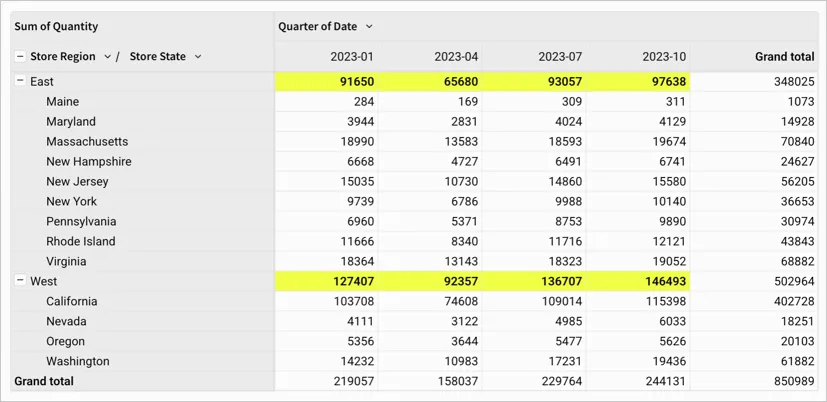This screenshot has height=402, width=827.
Task: Click the 2023-01 column header
Action: tap(352, 56)
